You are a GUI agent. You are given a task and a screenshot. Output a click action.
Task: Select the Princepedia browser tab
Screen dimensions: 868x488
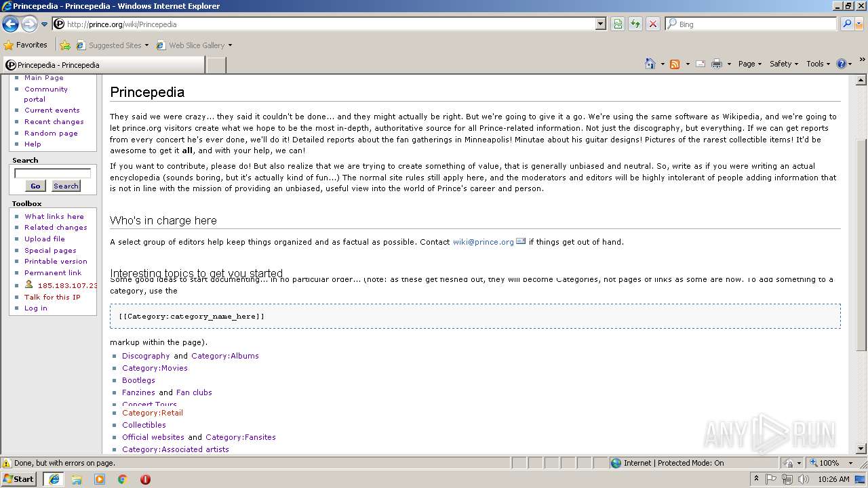[x=103, y=65]
